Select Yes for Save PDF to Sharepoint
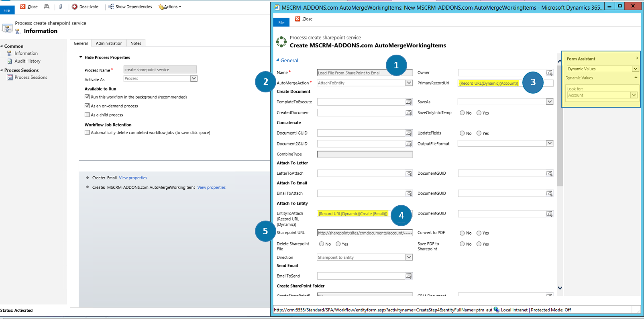This screenshot has width=644, height=319. [479, 244]
